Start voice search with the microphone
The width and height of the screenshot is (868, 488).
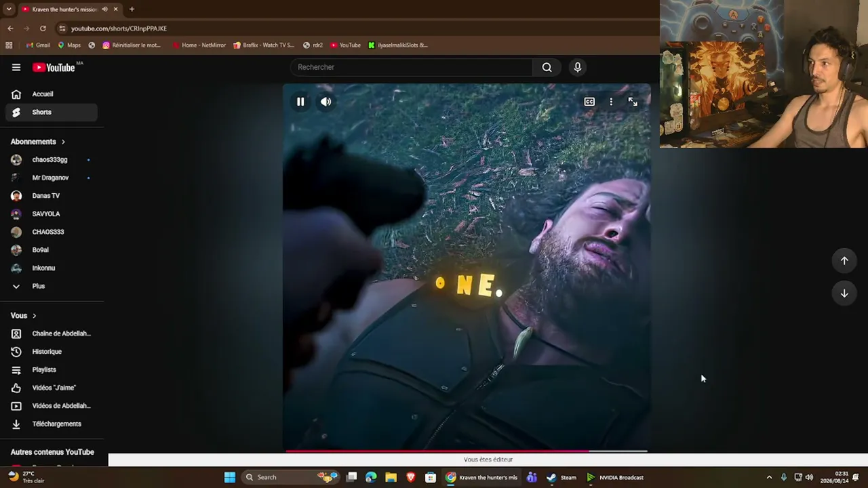coord(578,67)
